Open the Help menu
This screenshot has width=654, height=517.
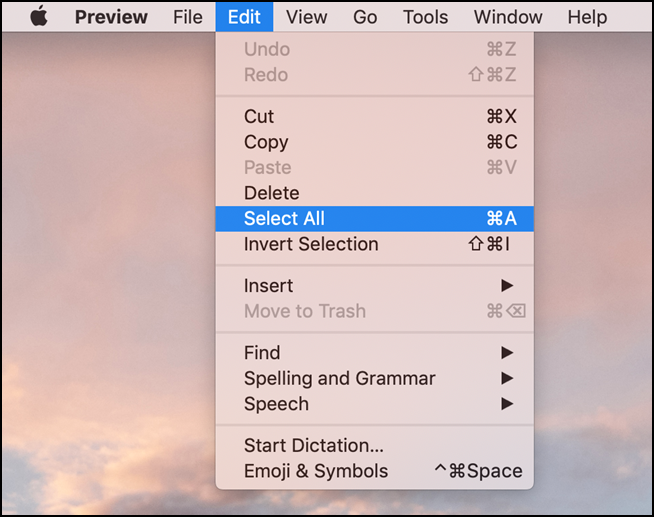point(587,17)
